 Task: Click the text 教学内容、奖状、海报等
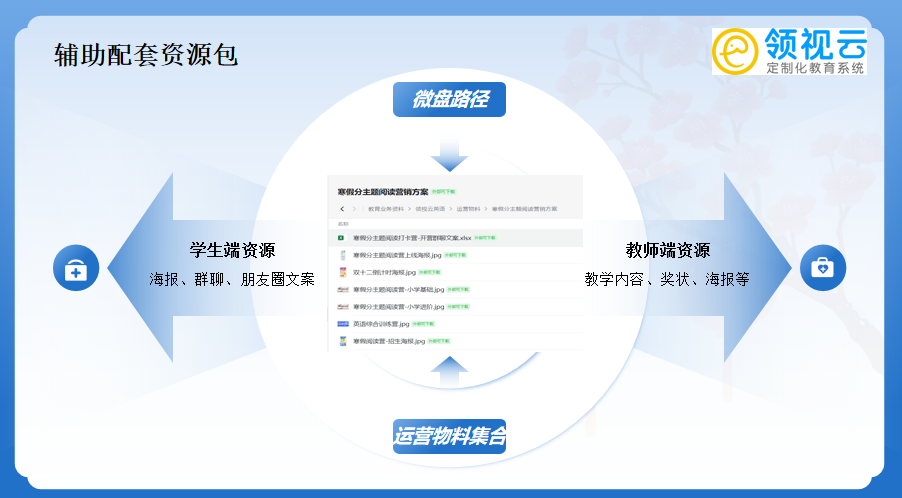pos(667,279)
